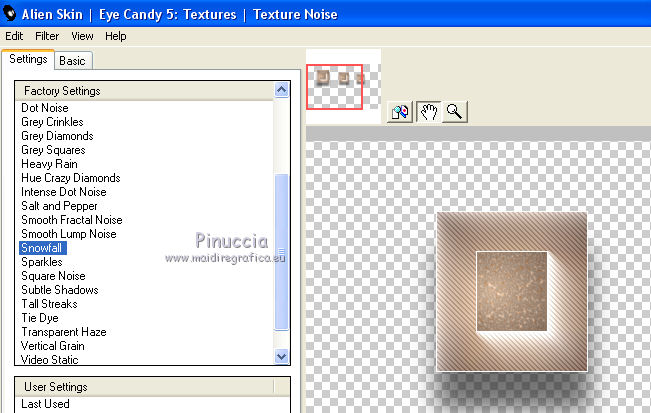The height and width of the screenshot is (413, 651).
Task: Open the Help menu
Action: tap(115, 36)
